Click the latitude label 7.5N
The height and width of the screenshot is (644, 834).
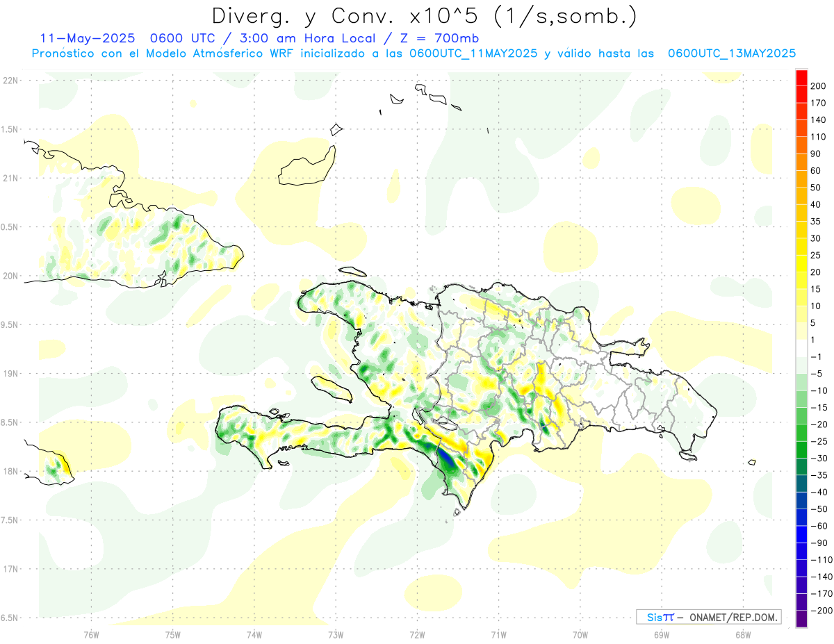pyautogui.click(x=10, y=520)
